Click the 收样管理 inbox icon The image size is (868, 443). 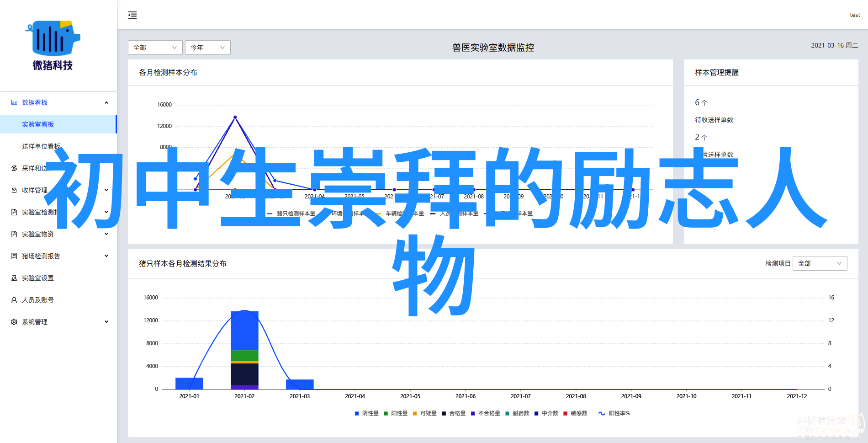[x=14, y=190]
